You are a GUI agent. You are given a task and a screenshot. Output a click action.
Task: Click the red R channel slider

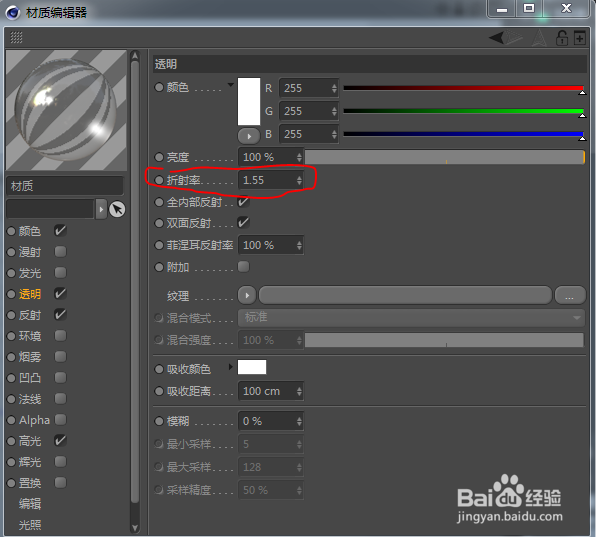463,89
